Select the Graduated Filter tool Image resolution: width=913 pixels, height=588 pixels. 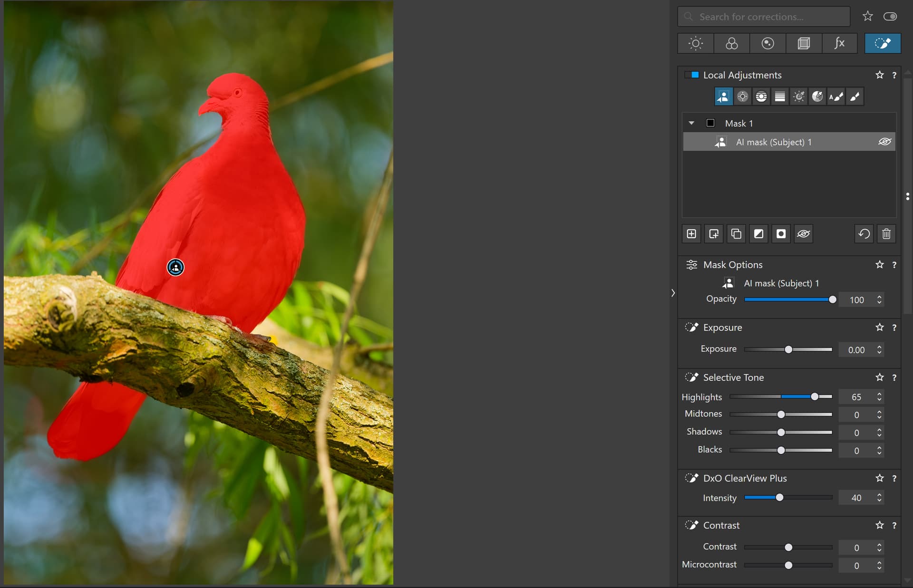780,97
